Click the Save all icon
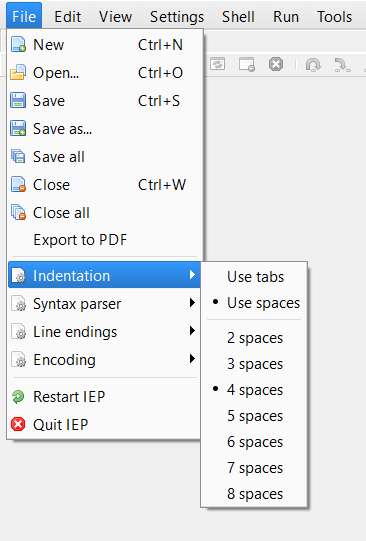Image resolution: width=366 pixels, height=541 pixels. tap(18, 156)
